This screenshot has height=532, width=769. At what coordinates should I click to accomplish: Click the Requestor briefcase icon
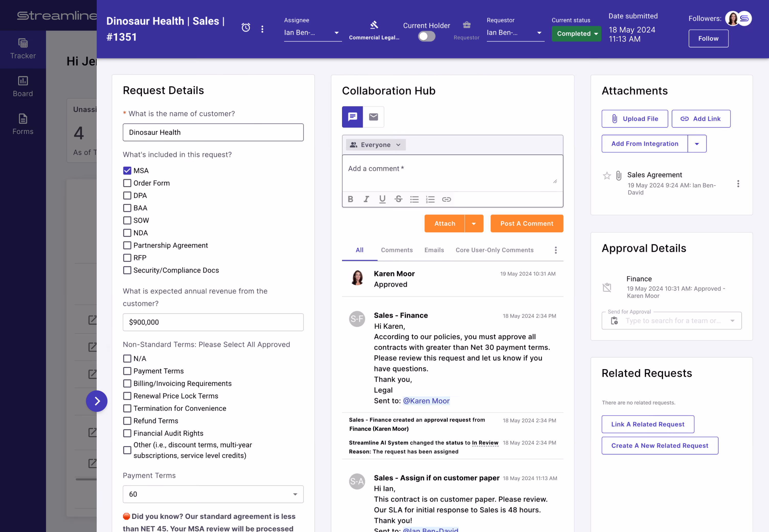coord(467,25)
